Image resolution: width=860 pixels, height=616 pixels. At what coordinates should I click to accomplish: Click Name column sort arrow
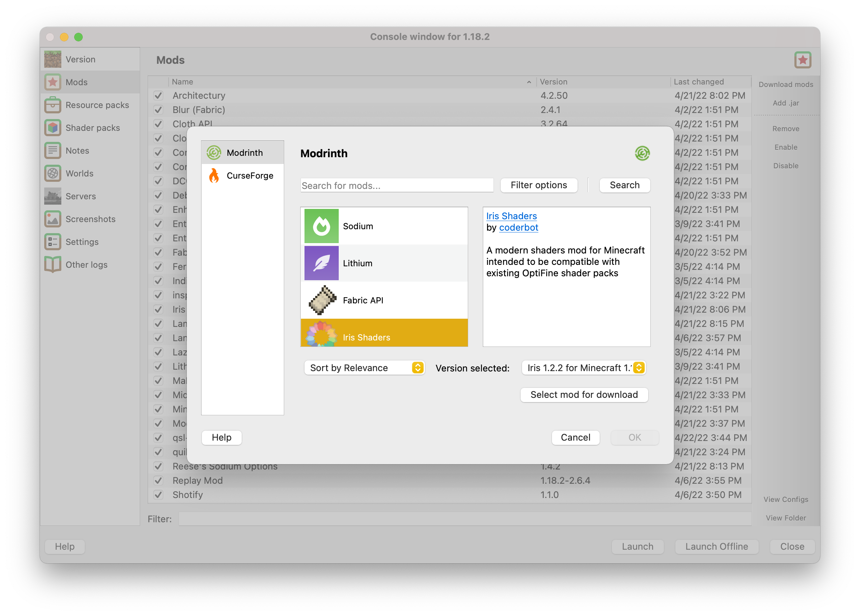click(x=529, y=82)
